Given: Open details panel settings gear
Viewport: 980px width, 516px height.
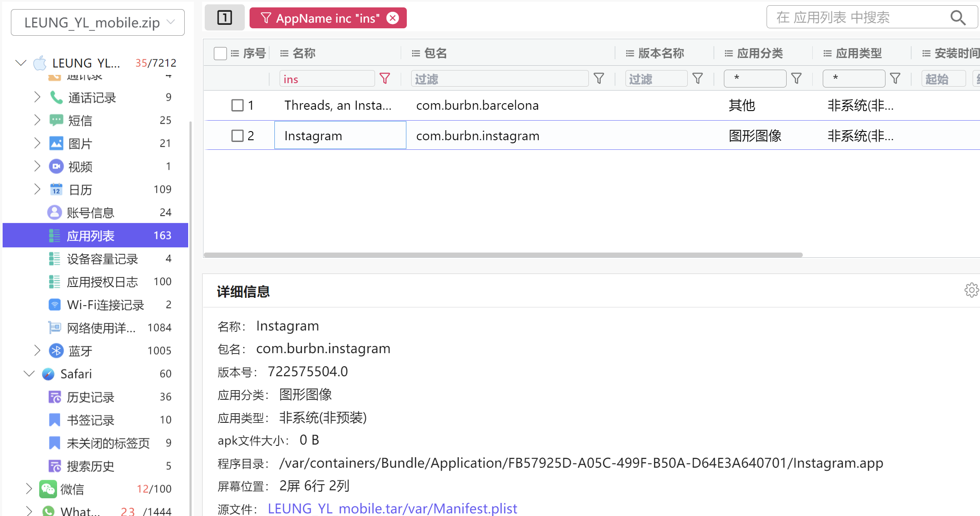Looking at the screenshot, I should tap(971, 290).
